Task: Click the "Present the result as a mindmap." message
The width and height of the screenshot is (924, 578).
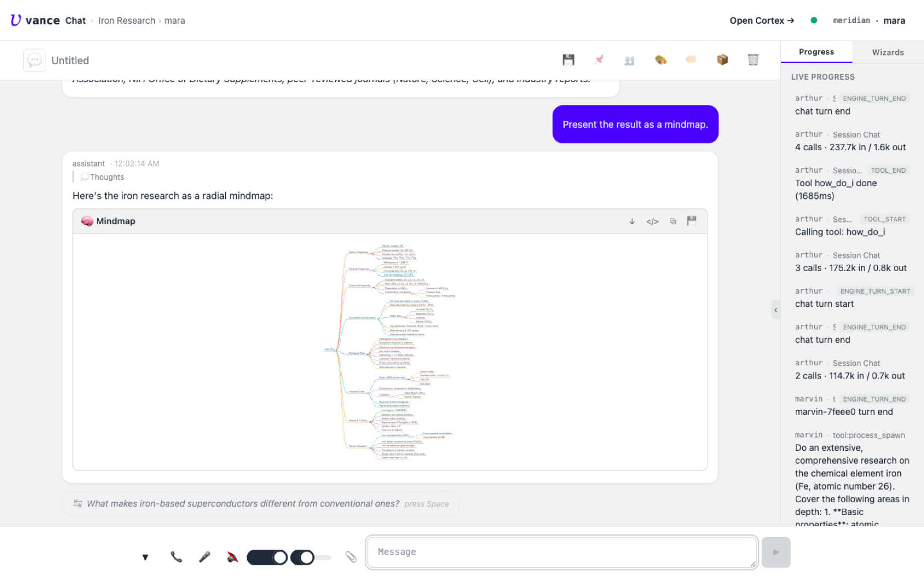Action: [635, 124]
